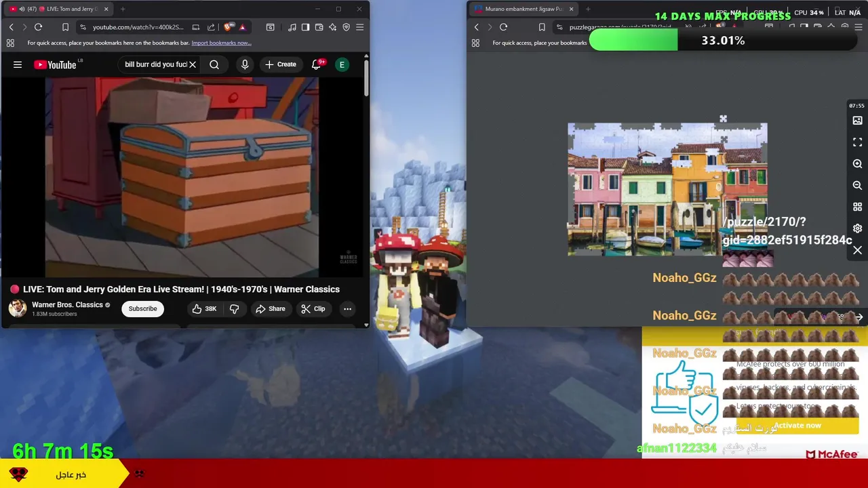Image resolution: width=868 pixels, height=488 pixels.
Task: Click the Brave Rewards triangle icon
Action: [x=242, y=27]
